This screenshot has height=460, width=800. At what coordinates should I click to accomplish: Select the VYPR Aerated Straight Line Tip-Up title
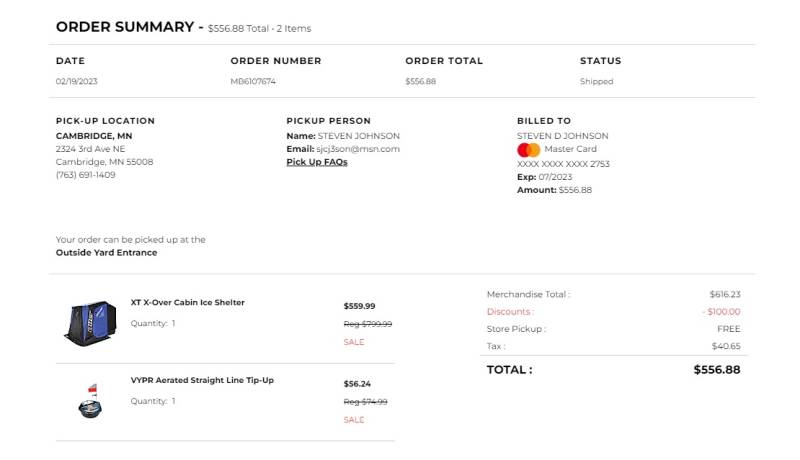[x=202, y=380]
